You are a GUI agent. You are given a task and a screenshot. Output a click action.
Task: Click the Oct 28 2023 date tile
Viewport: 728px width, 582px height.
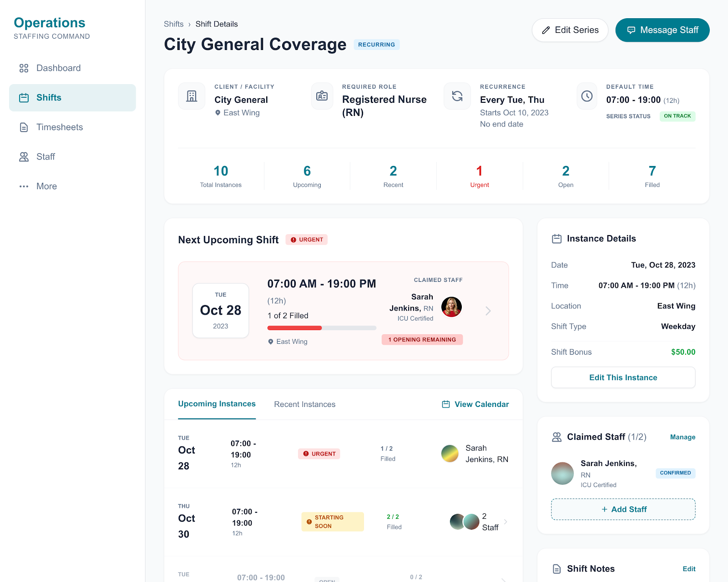221,311
